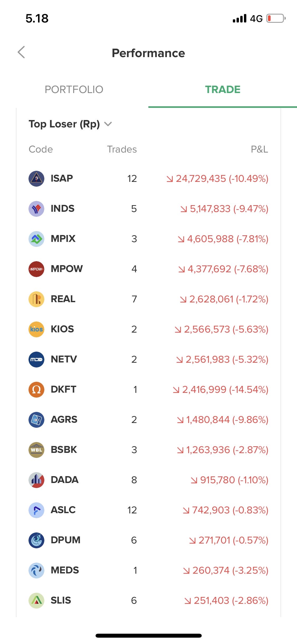
Task: Tap the orange kios logo icon
Action: coord(36,329)
